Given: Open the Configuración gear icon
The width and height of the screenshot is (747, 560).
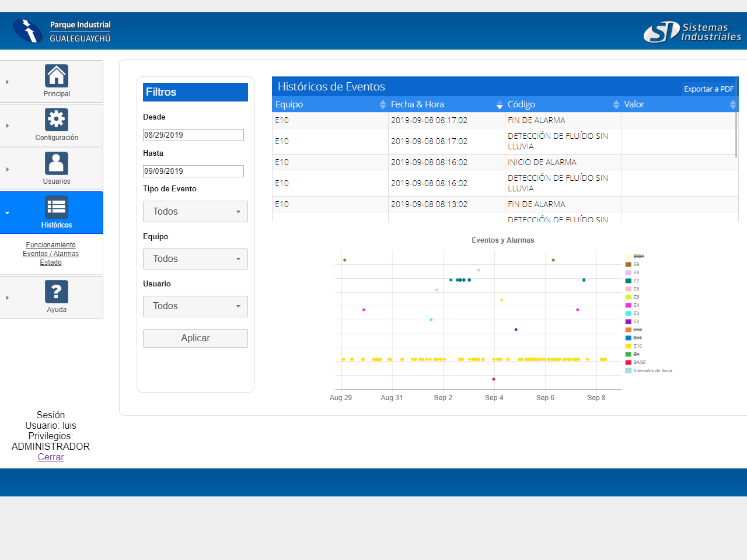Looking at the screenshot, I should point(57,120).
